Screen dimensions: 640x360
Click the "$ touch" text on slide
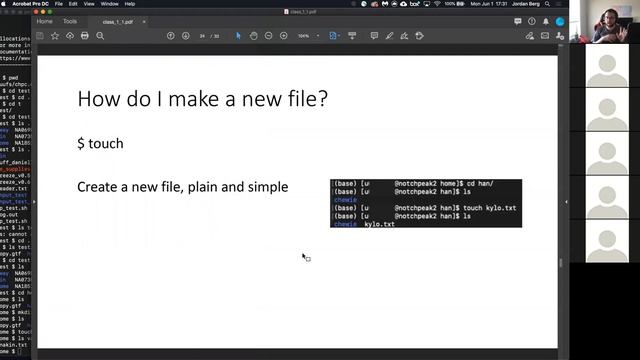[100, 144]
